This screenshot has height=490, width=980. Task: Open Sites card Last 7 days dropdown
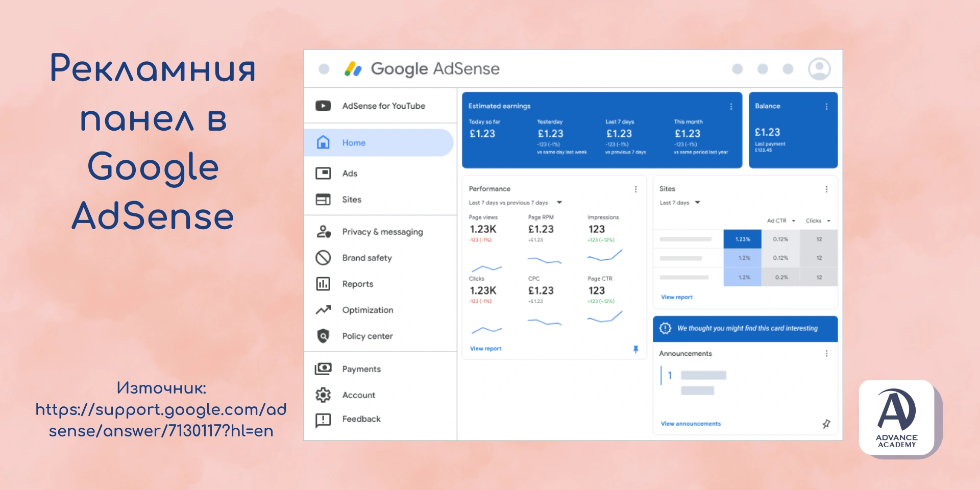698,203
